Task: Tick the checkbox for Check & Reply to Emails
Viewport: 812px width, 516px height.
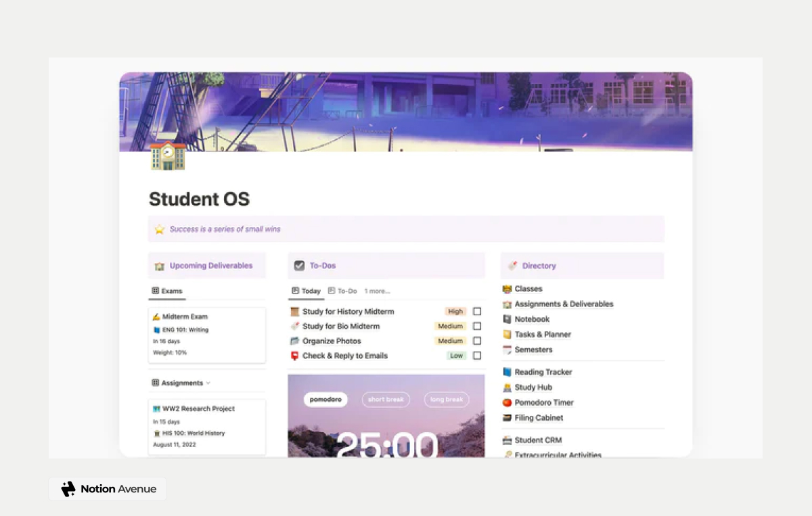Action: (x=477, y=355)
